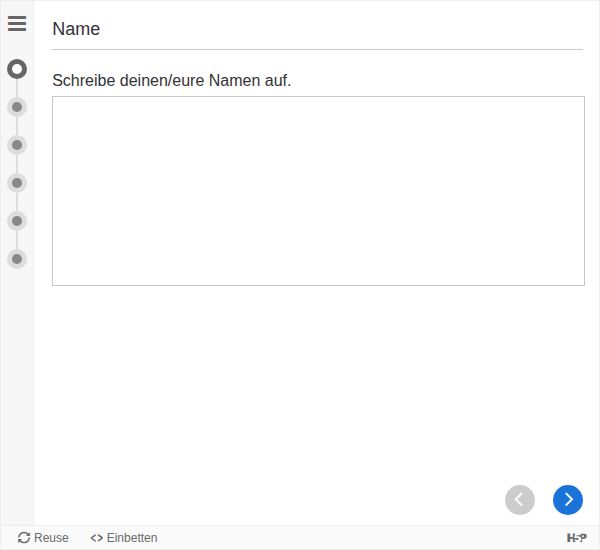
Task: Go to the fifth progress dot
Action: point(17,221)
